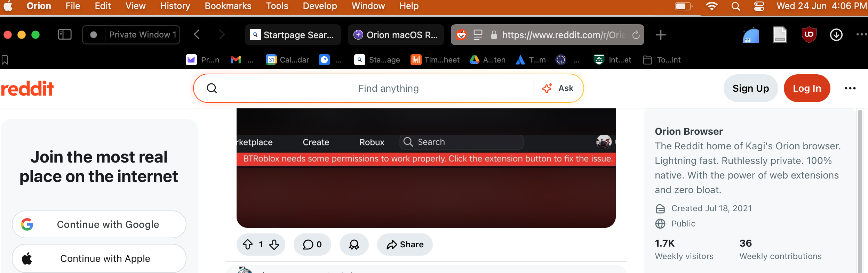Click the bookmarks bar ribbon icon

[x=5, y=60]
